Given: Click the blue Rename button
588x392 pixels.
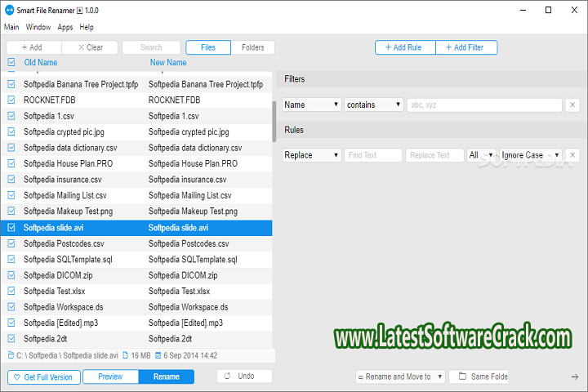Looking at the screenshot, I should (x=167, y=376).
